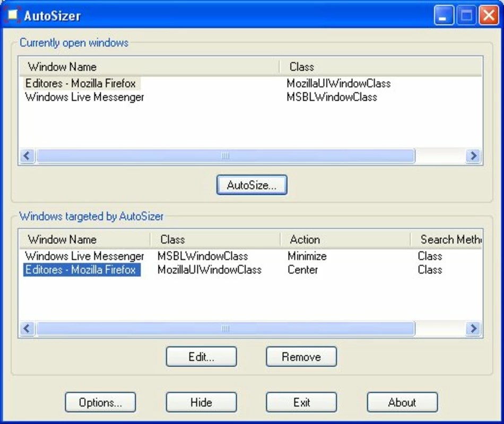Screen dimensions: 504x424
Task: Select Editores - Mozilla Firefox in targeted windows list
Action: click(x=82, y=269)
